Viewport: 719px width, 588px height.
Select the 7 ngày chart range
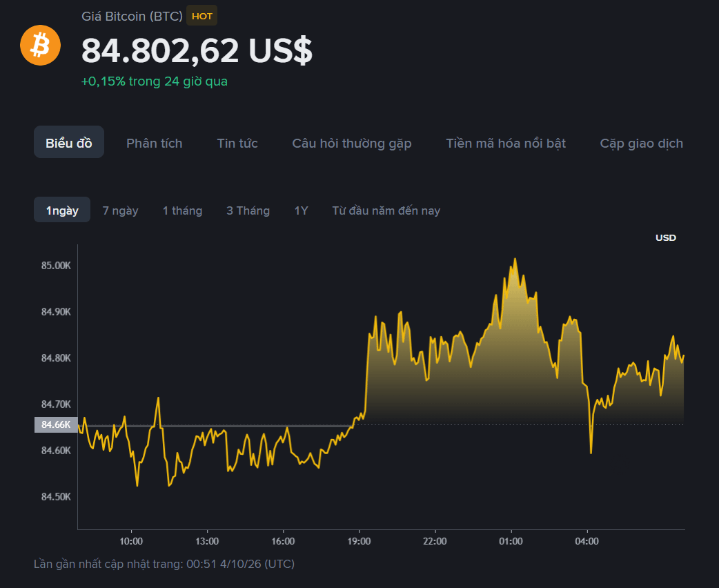coord(121,210)
